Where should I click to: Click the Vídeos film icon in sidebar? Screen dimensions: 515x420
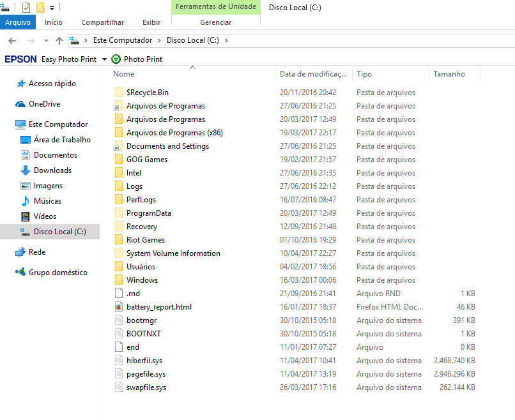pos(26,216)
